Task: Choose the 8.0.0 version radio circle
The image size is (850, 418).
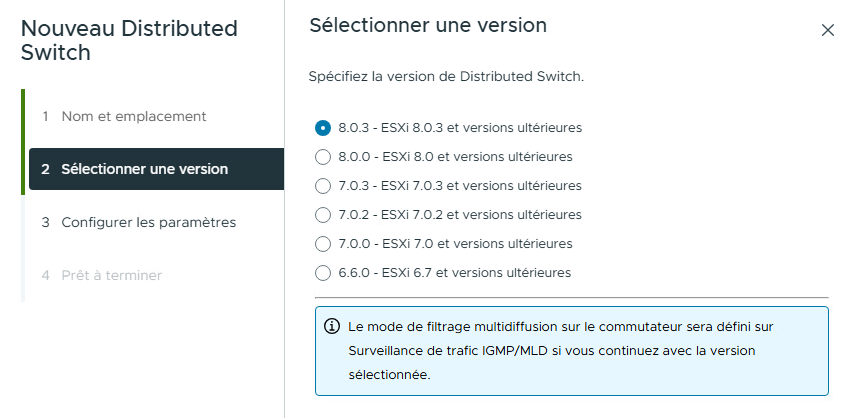Action: tap(322, 156)
